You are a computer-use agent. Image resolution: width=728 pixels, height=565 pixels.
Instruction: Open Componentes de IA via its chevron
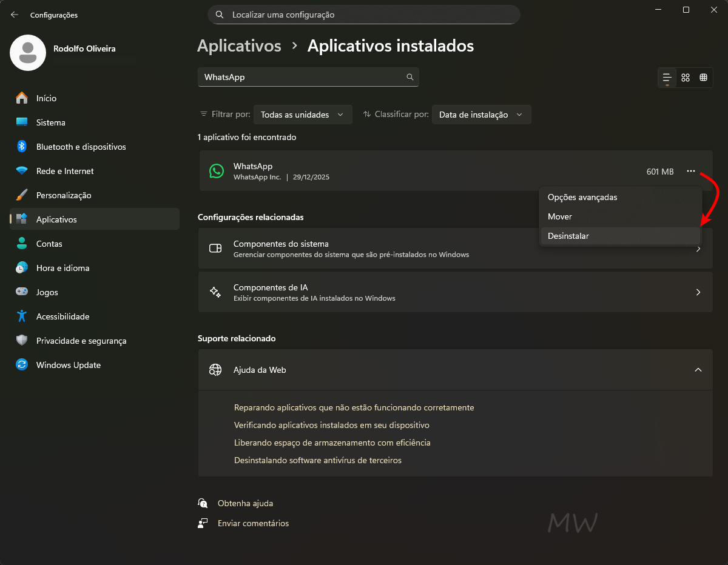coord(698,292)
